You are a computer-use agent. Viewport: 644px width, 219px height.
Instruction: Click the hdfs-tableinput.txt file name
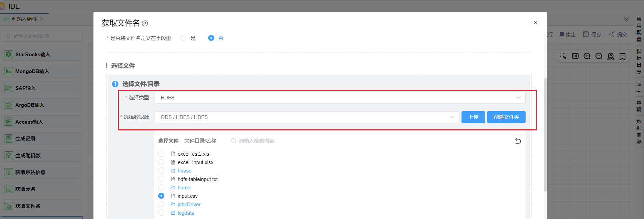point(198,179)
